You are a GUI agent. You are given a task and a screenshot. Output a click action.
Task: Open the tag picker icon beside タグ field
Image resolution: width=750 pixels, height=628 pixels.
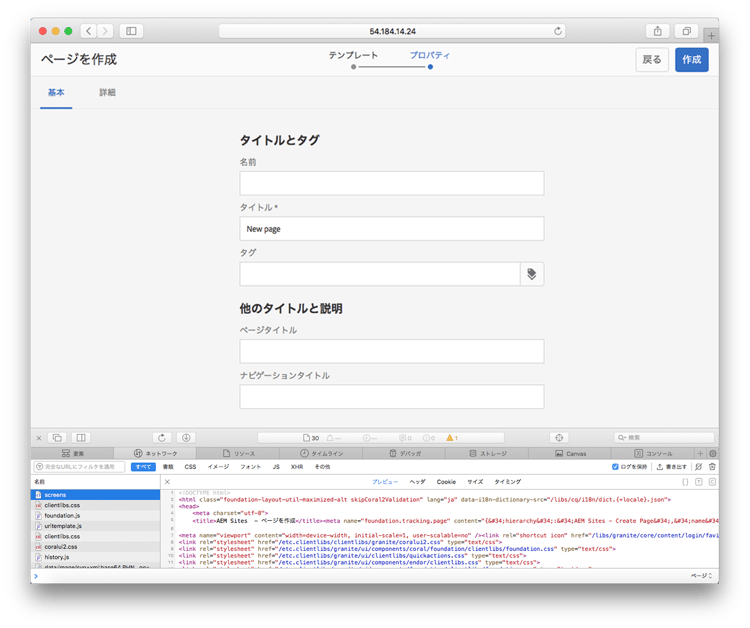(x=531, y=274)
